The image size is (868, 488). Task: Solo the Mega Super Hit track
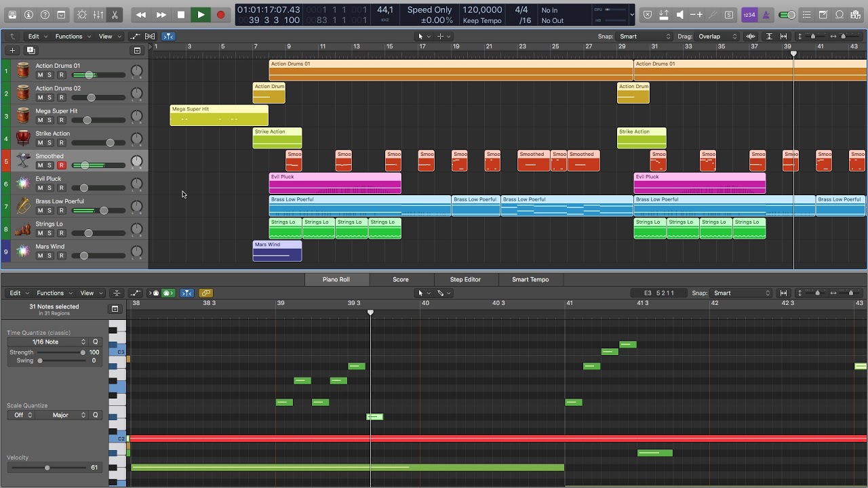(50, 120)
